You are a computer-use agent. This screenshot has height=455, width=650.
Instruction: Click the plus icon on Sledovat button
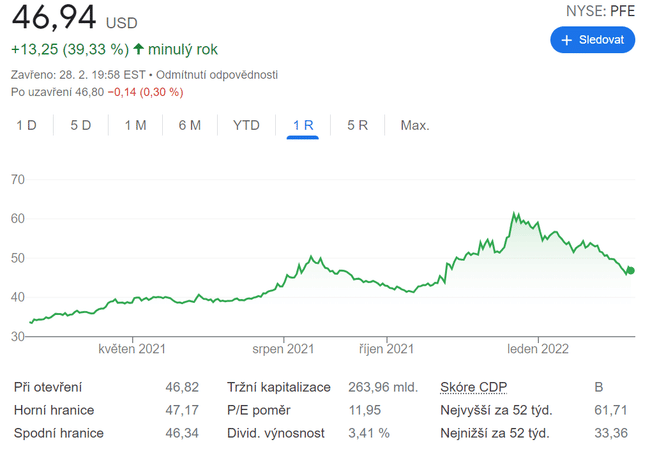pos(567,40)
